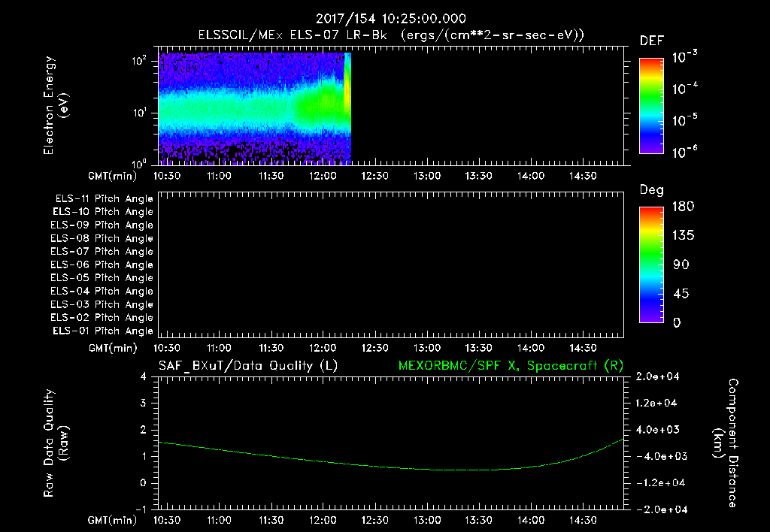
Task: Click the Electron Energy axis label
Action: 56,105
